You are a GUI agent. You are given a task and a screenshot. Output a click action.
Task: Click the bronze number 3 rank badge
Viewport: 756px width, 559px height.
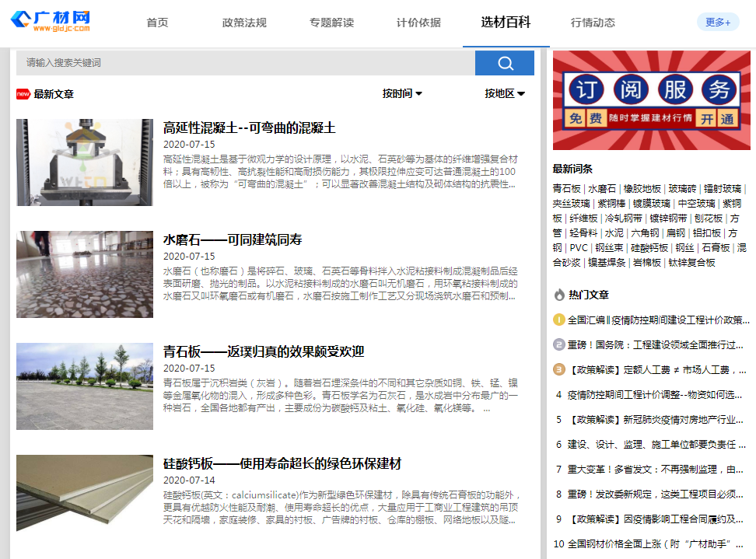coord(558,369)
